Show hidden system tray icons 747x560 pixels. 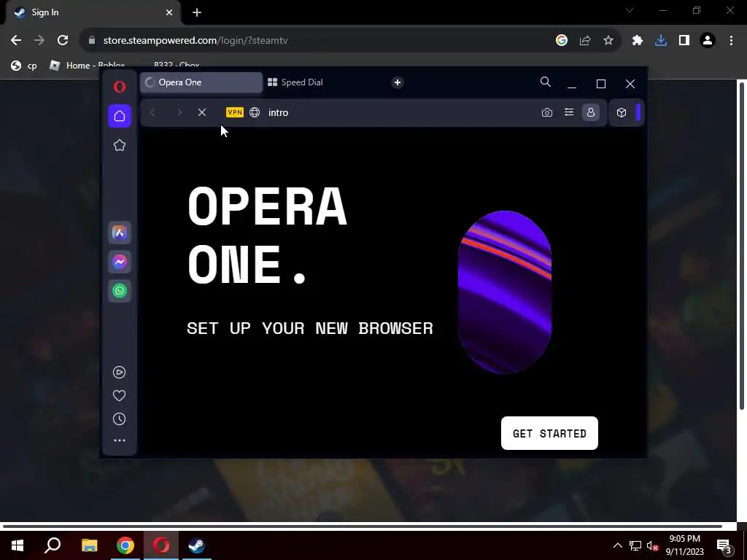pyautogui.click(x=617, y=545)
